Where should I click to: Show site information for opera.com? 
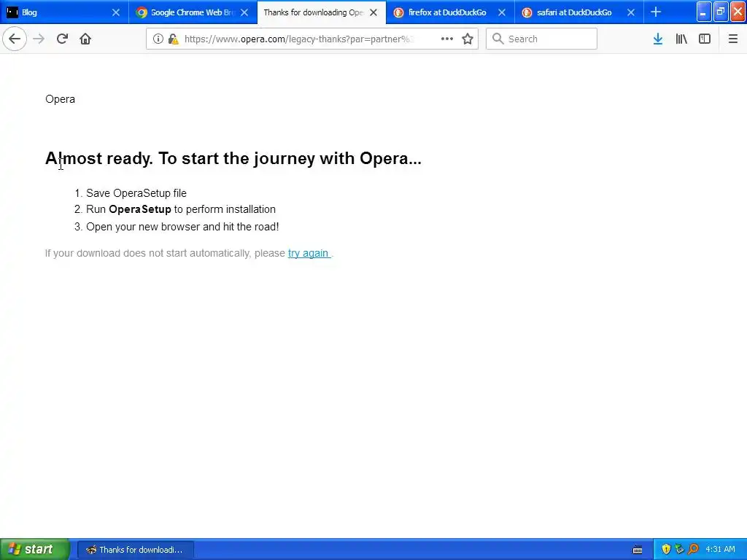pyautogui.click(x=158, y=39)
